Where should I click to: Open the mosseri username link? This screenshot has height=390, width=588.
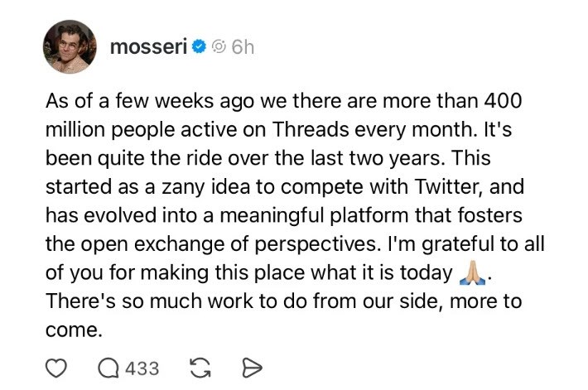[148, 48]
